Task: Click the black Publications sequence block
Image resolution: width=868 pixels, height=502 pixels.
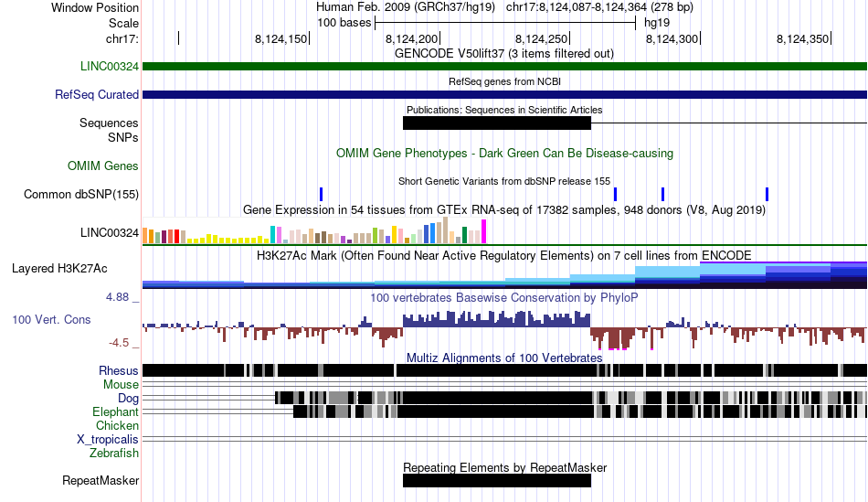Action: (x=497, y=123)
